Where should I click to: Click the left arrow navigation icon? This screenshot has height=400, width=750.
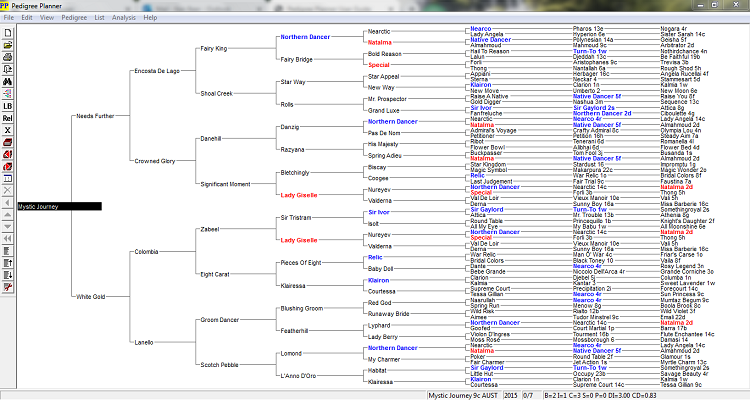7,203
